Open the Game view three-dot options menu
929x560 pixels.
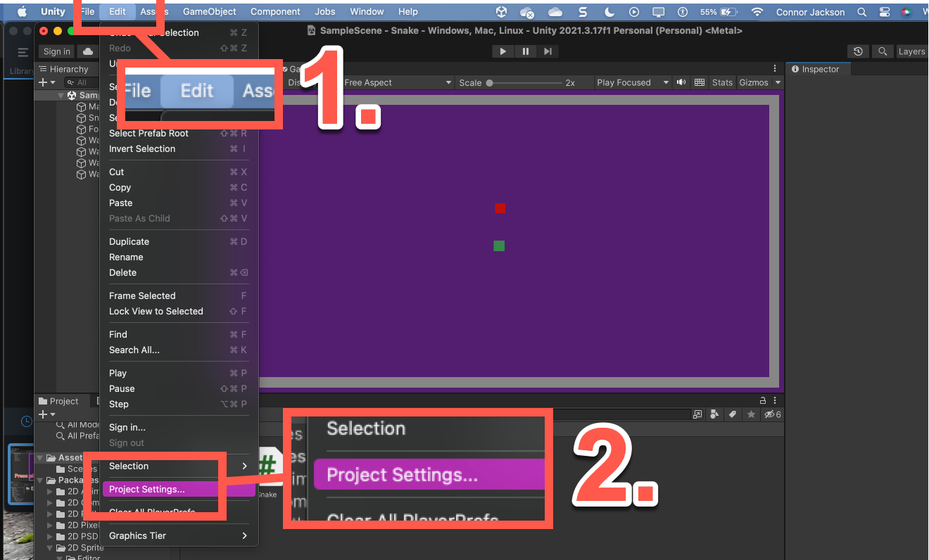point(774,68)
